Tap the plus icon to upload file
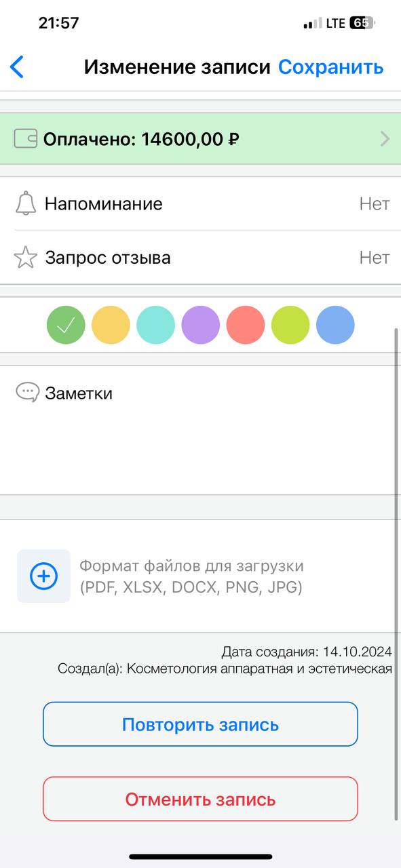This screenshot has height=868, width=401. coord(43,576)
